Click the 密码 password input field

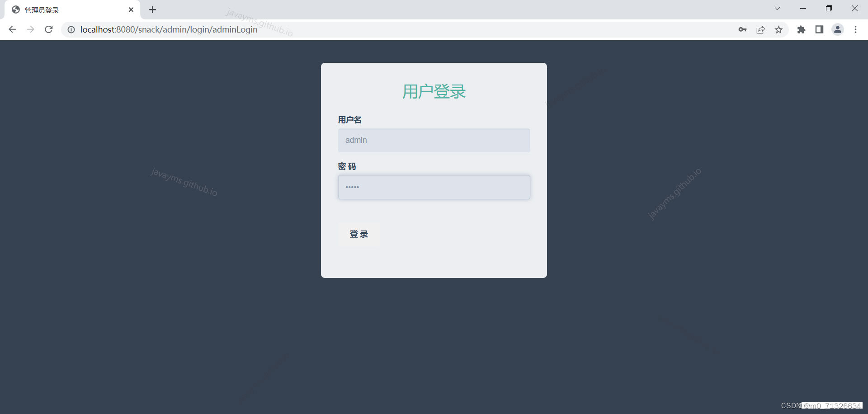coord(434,187)
